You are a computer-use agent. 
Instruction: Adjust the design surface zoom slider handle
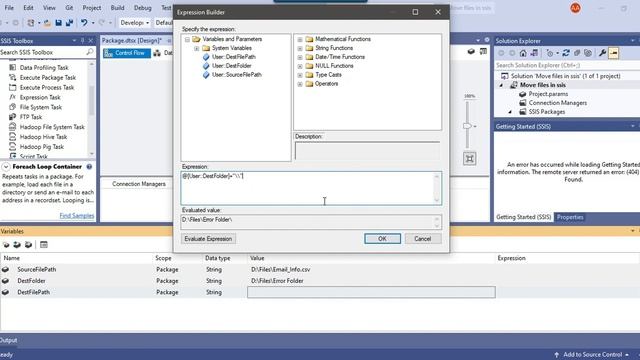coord(468,126)
